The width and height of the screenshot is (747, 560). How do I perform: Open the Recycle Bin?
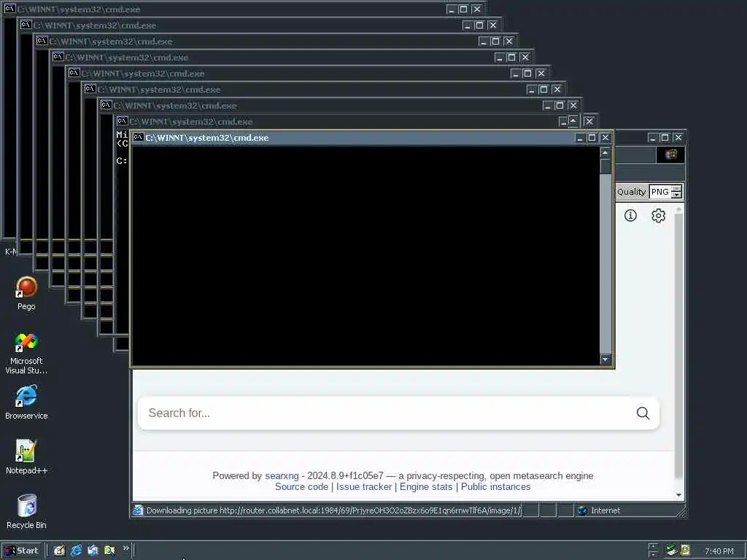point(26,511)
